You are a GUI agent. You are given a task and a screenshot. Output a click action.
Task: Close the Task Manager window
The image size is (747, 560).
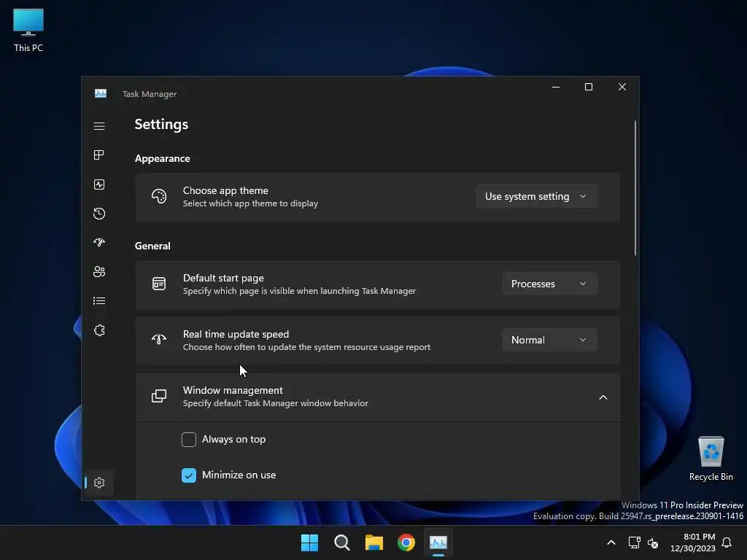tap(622, 87)
